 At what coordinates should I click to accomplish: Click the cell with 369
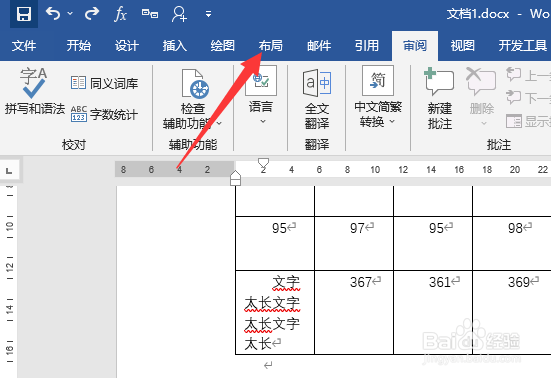512,312
